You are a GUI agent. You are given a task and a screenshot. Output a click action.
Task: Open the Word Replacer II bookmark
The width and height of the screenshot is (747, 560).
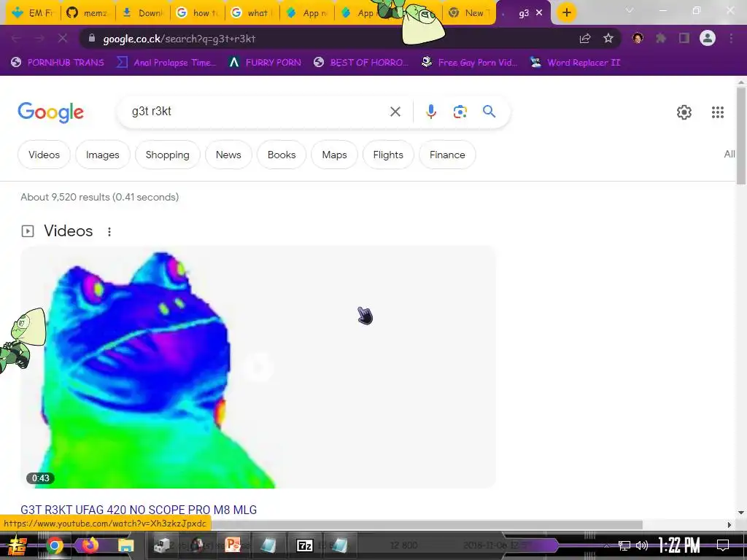pos(576,63)
